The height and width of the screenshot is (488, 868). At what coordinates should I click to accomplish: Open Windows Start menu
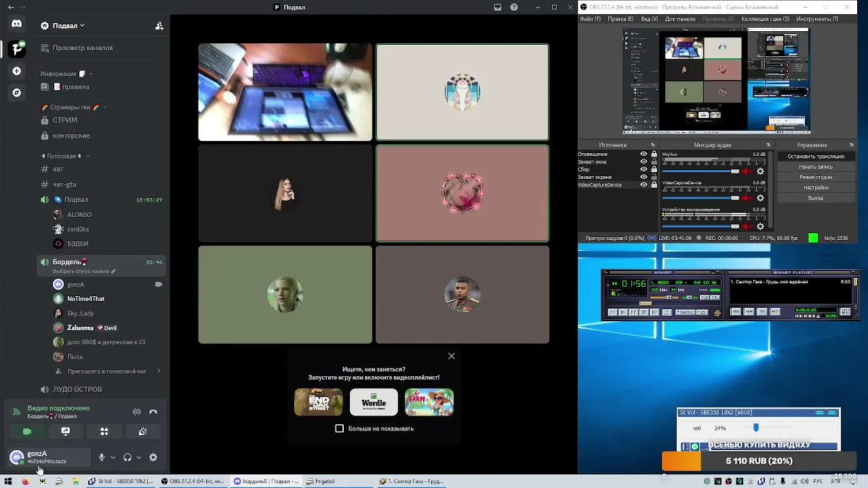click(x=8, y=481)
